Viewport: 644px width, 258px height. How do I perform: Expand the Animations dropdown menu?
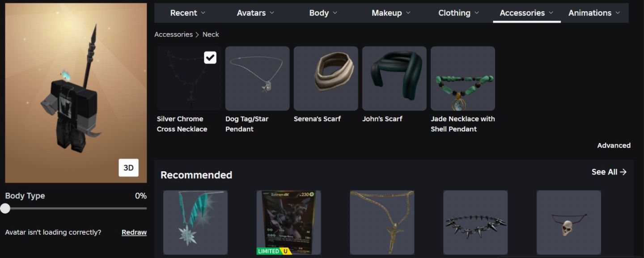(x=594, y=13)
